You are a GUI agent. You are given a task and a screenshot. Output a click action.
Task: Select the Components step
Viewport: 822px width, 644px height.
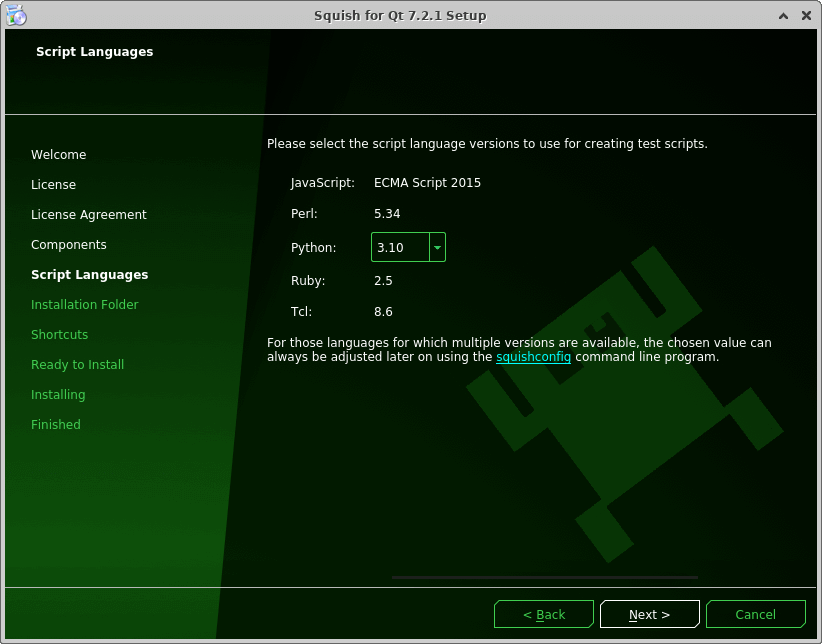[x=68, y=245]
